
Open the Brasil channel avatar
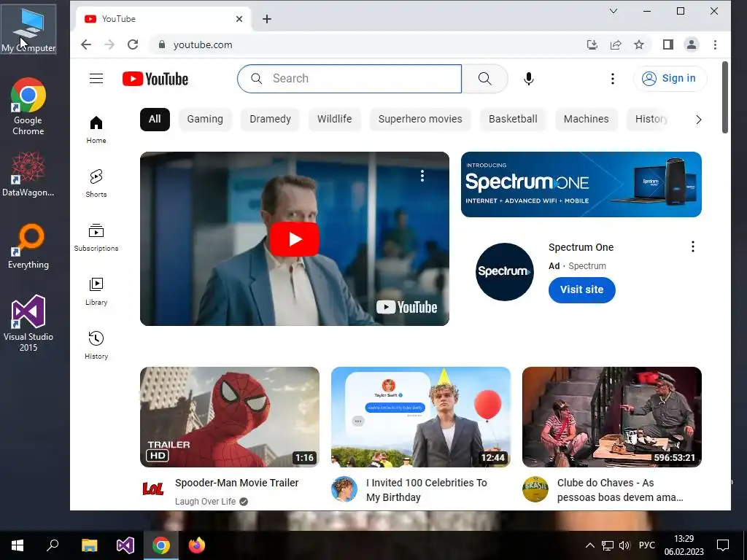[535, 489]
